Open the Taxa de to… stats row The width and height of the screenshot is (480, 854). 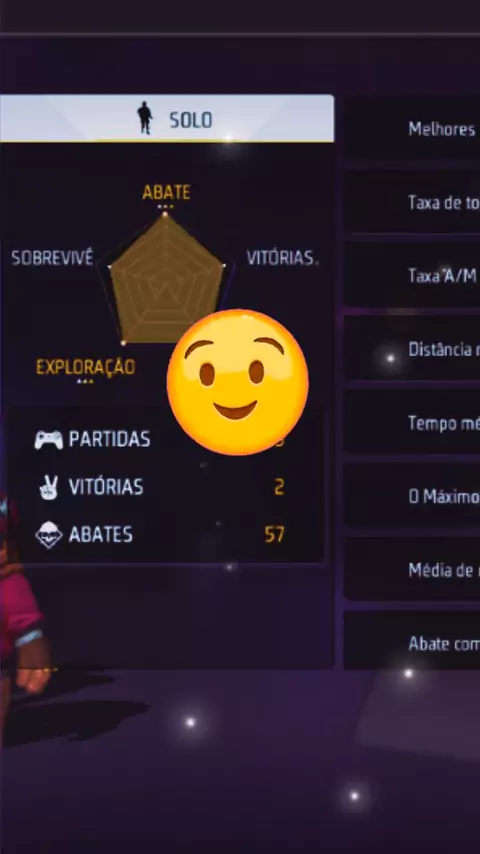(412, 202)
